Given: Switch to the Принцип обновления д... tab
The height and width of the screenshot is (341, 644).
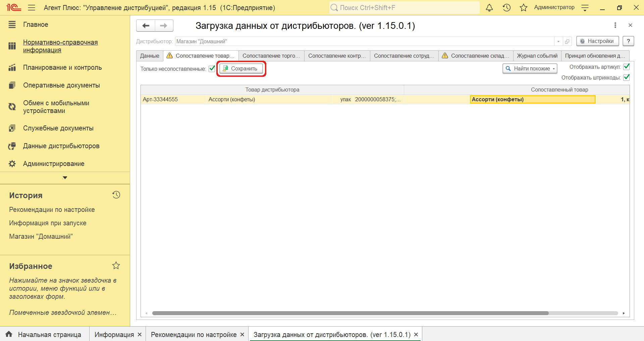Looking at the screenshot, I should (595, 56).
